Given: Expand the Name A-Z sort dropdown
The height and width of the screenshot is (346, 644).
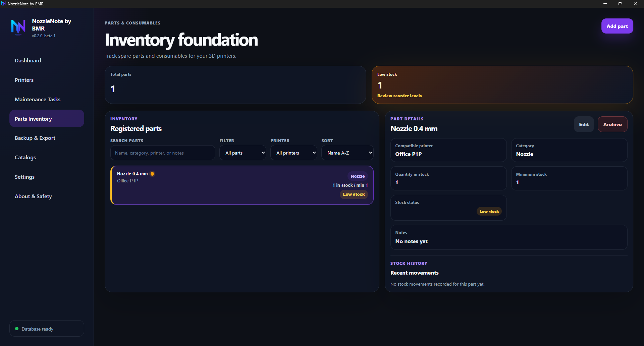Looking at the screenshot, I should click(347, 153).
